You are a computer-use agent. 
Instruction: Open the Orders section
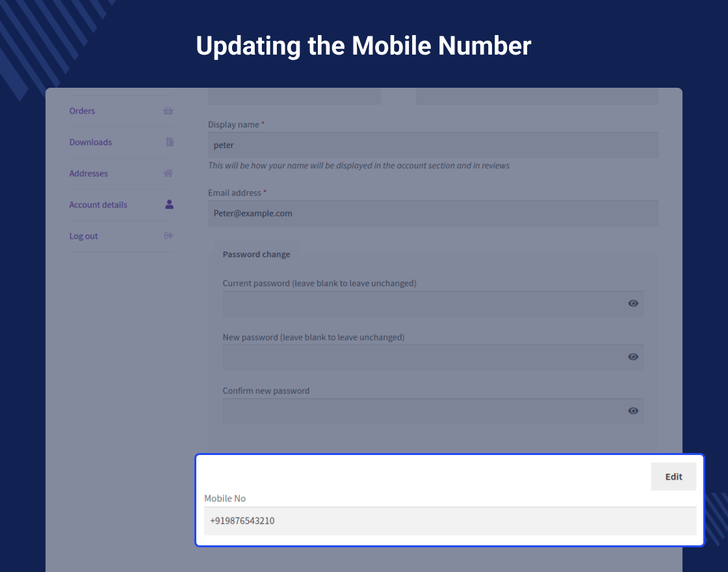coord(82,110)
